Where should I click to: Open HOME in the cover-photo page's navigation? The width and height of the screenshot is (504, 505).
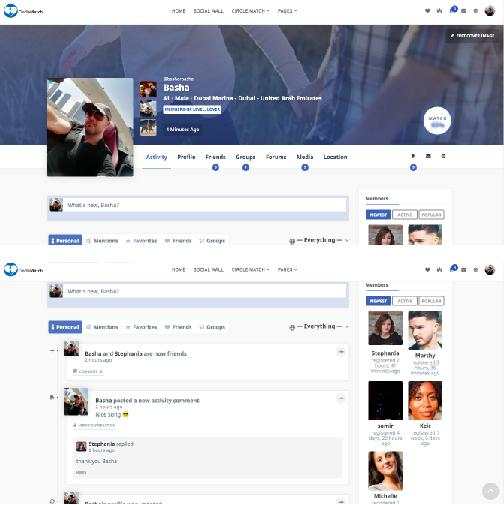[178, 11]
